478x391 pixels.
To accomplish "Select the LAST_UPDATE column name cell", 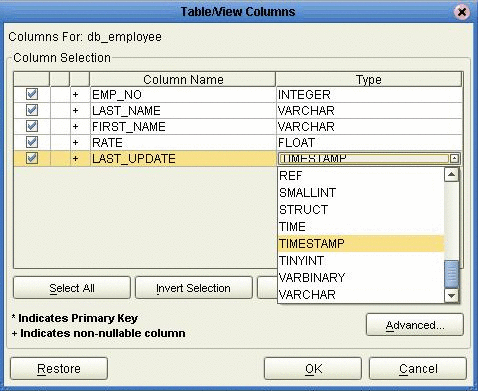I will (x=183, y=159).
